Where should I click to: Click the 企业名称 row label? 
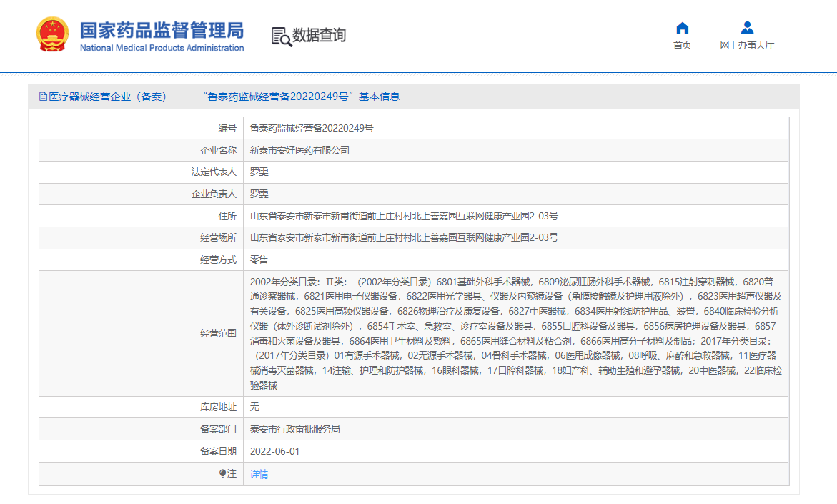[218, 151]
